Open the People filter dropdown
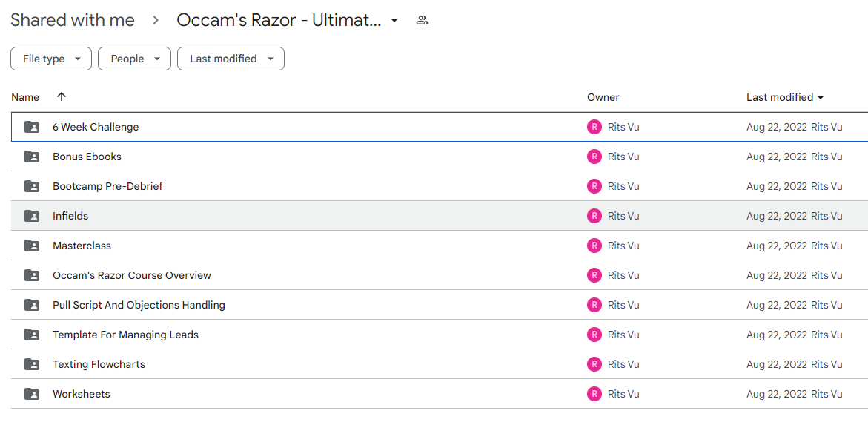The image size is (868, 431). tap(134, 59)
